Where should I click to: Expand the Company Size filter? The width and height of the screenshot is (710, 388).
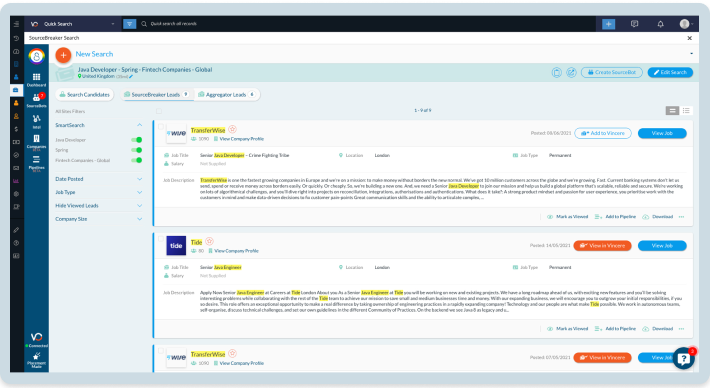(x=99, y=219)
